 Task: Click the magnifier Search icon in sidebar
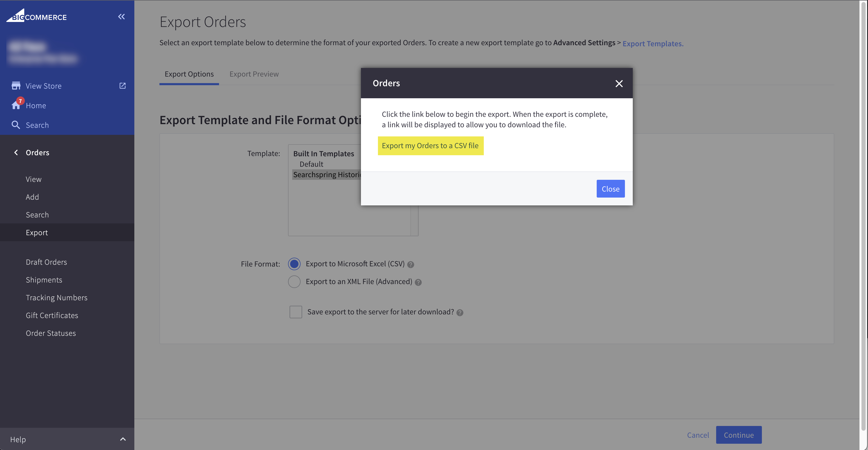click(15, 125)
